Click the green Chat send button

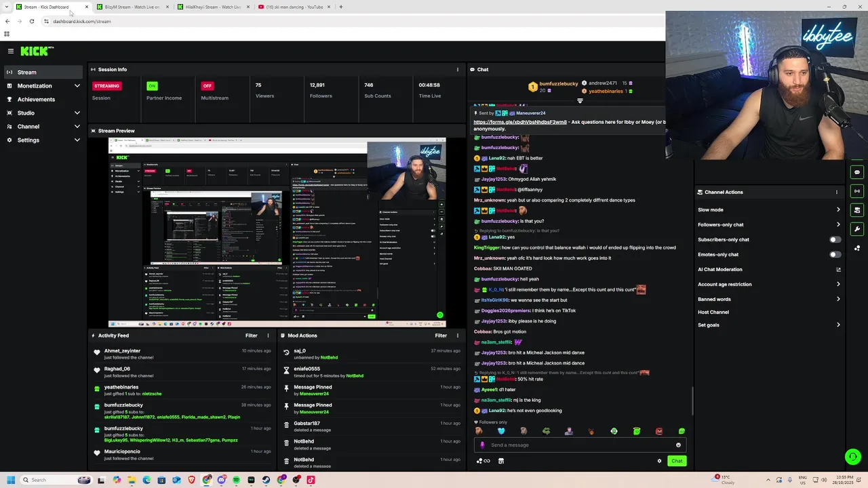click(x=677, y=461)
